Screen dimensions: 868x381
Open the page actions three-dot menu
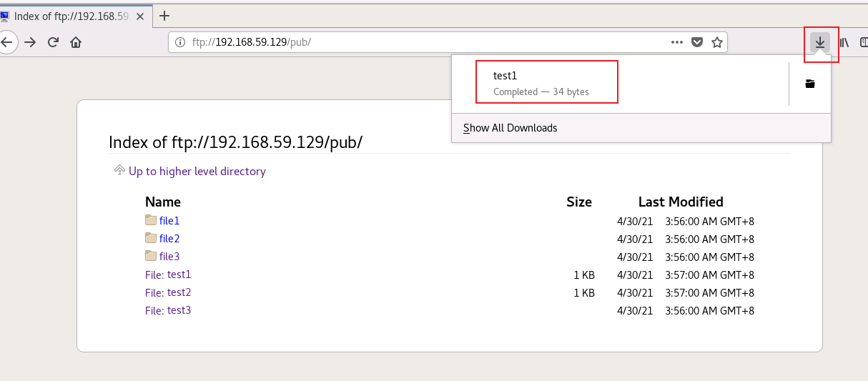[677, 42]
